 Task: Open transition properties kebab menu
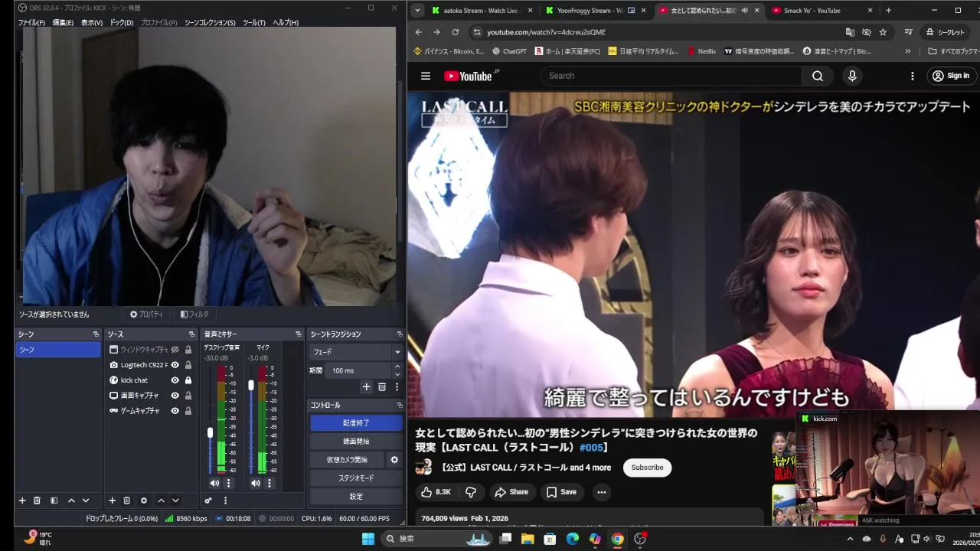click(397, 386)
